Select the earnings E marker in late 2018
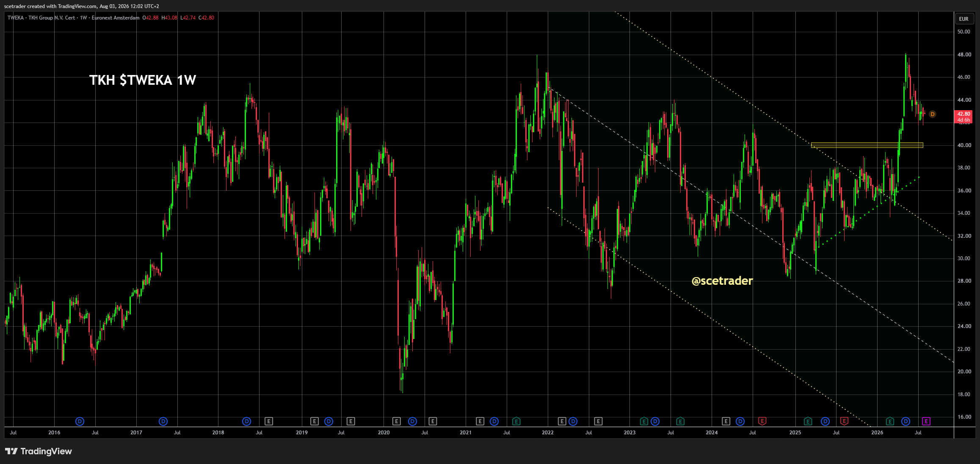This screenshot has height=464, width=980. click(x=268, y=421)
